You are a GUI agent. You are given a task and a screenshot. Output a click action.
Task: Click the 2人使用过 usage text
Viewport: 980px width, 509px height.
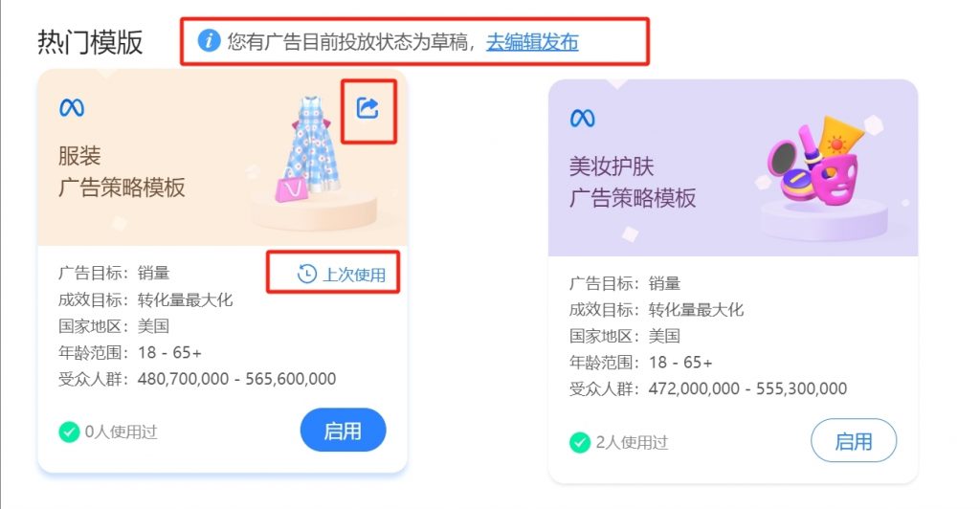pyautogui.click(x=632, y=442)
